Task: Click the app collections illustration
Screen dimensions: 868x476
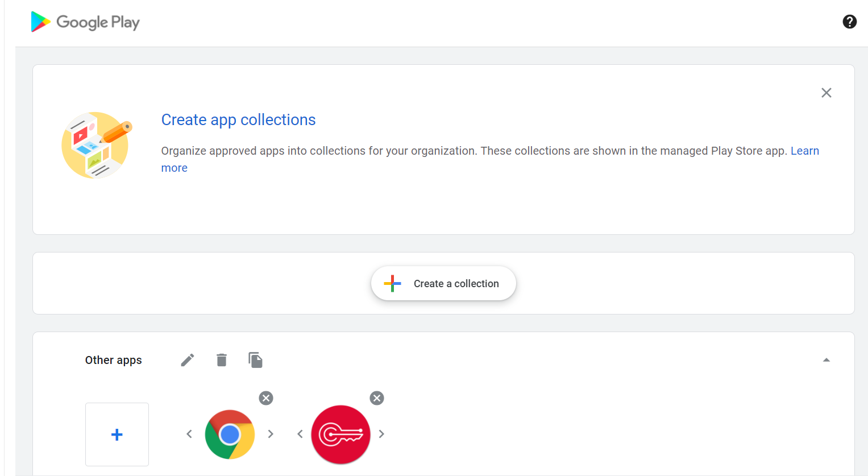Action: (96, 145)
